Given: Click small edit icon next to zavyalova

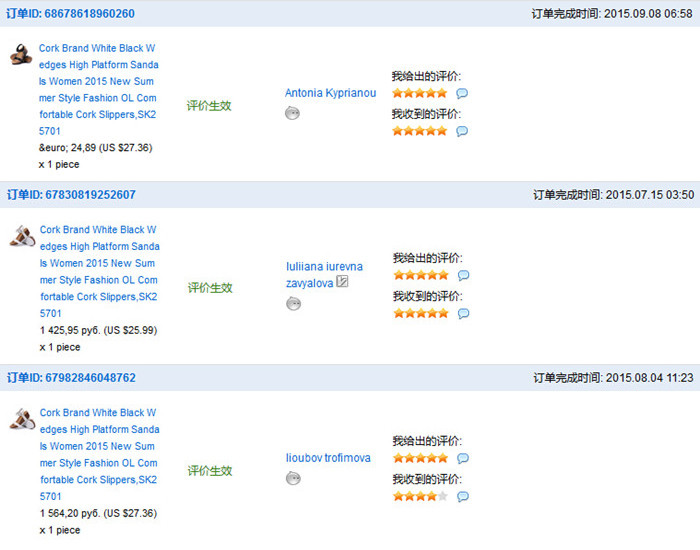Looking at the screenshot, I should [x=342, y=282].
